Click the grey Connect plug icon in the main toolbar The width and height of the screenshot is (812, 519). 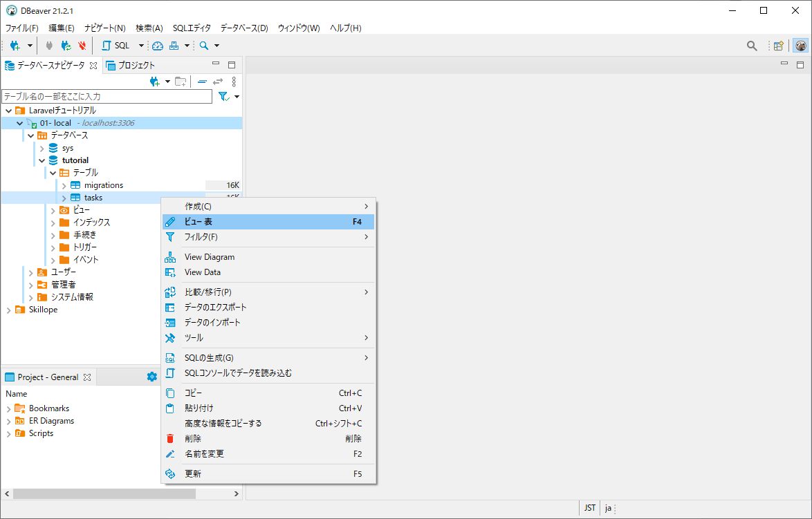(49, 46)
